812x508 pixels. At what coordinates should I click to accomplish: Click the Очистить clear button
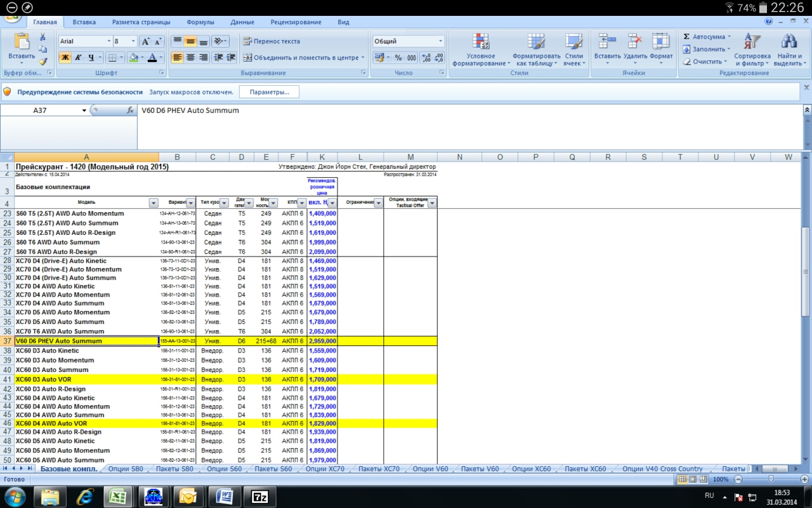(x=705, y=62)
